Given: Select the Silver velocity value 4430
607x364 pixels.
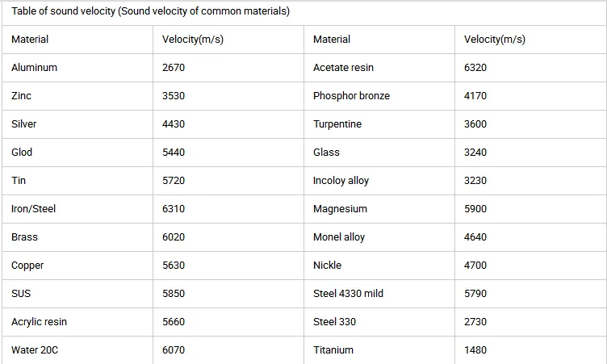Looking at the screenshot, I should [x=174, y=124].
